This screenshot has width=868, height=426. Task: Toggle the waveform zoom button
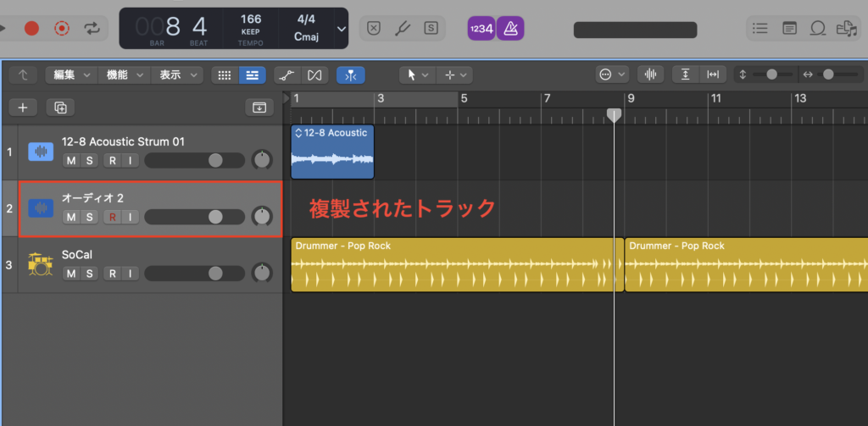coord(651,75)
